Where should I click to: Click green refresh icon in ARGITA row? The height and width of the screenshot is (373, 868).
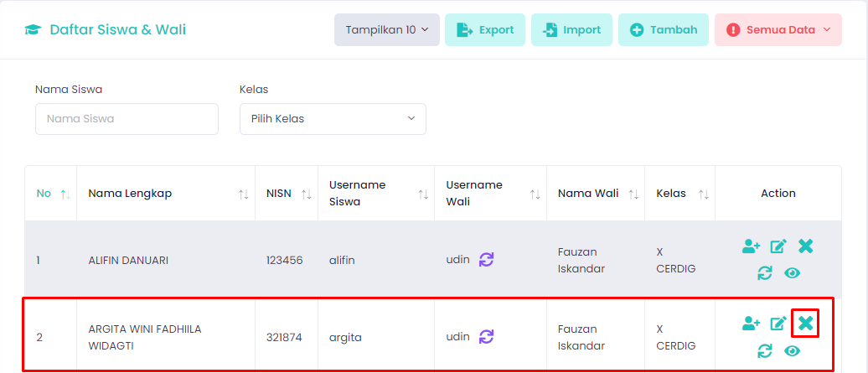click(764, 350)
